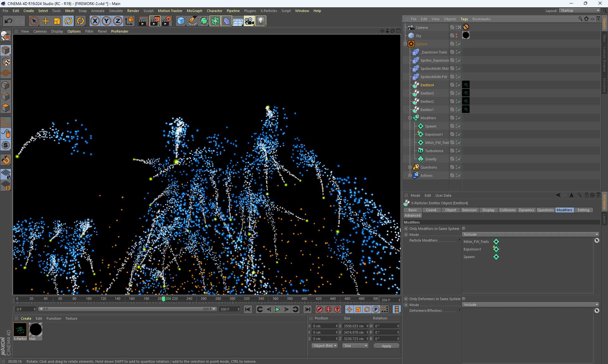608x364 pixels.
Task: Select the Rotate tool icon
Action: click(x=68, y=21)
